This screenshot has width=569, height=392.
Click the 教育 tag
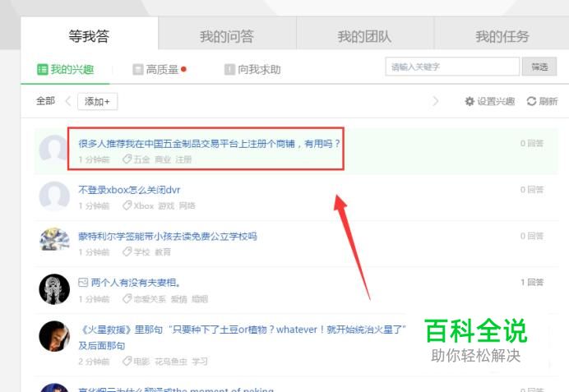coord(163,252)
